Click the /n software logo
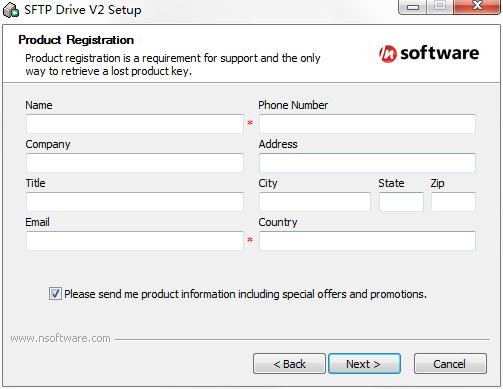 pyautogui.click(x=429, y=53)
